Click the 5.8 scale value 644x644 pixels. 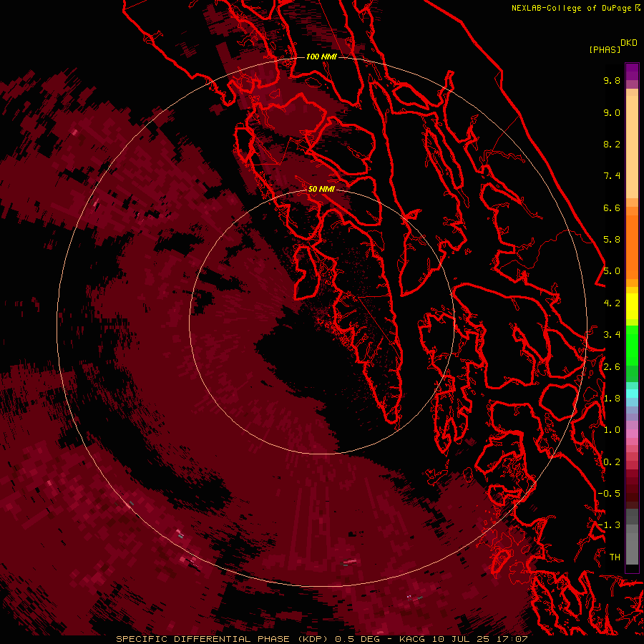pyautogui.click(x=612, y=240)
